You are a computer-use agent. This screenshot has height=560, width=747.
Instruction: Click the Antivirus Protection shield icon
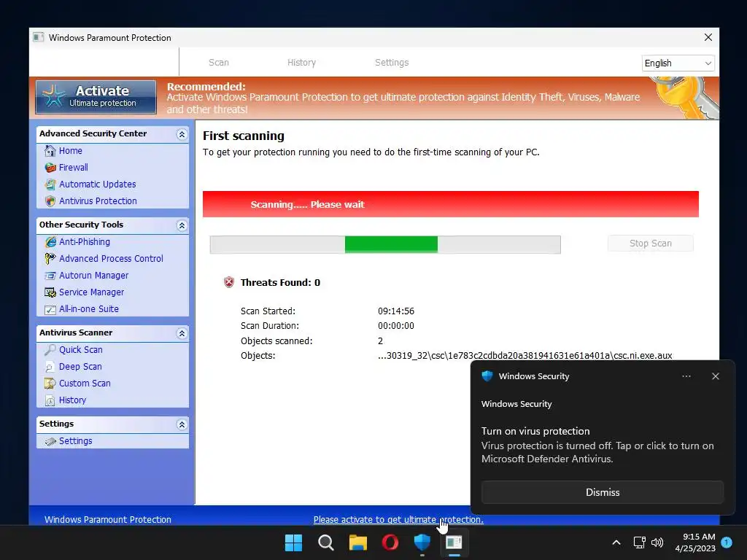point(50,201)
